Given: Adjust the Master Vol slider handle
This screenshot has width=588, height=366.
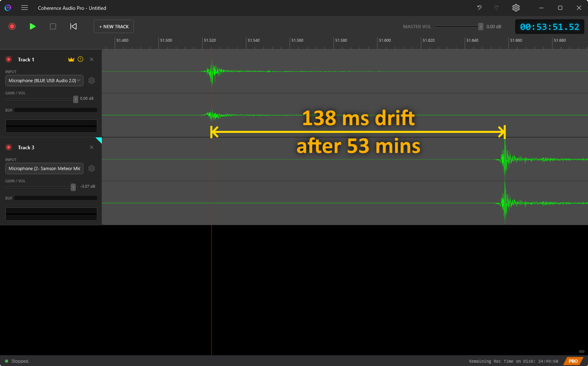Looking at the screenshot, I should 480,26.
